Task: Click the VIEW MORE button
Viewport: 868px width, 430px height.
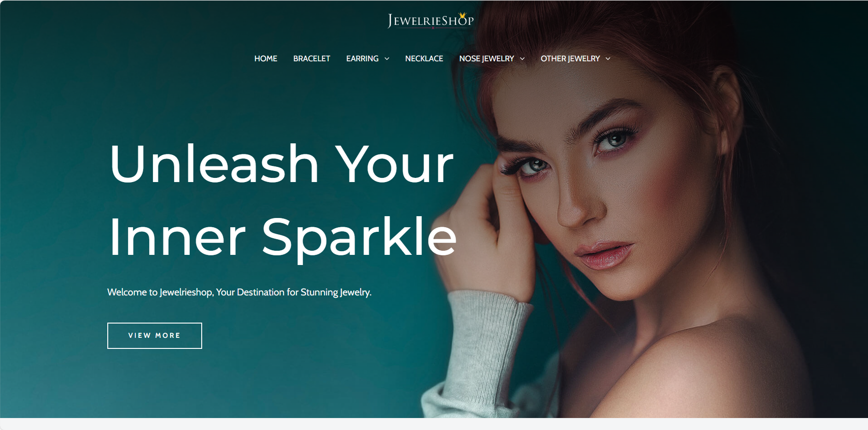Action: (x=155, y=336)
